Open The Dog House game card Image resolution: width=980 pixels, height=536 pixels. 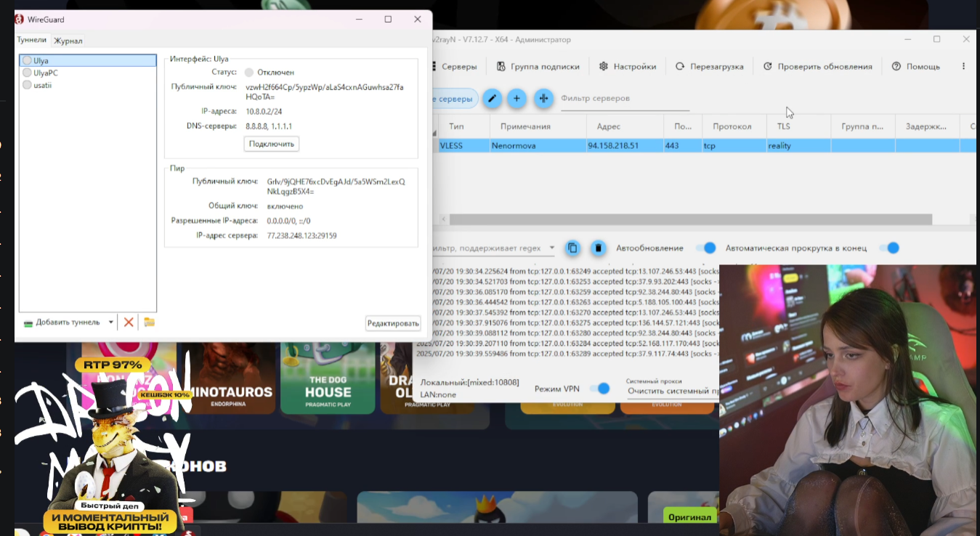coord(328,378)
